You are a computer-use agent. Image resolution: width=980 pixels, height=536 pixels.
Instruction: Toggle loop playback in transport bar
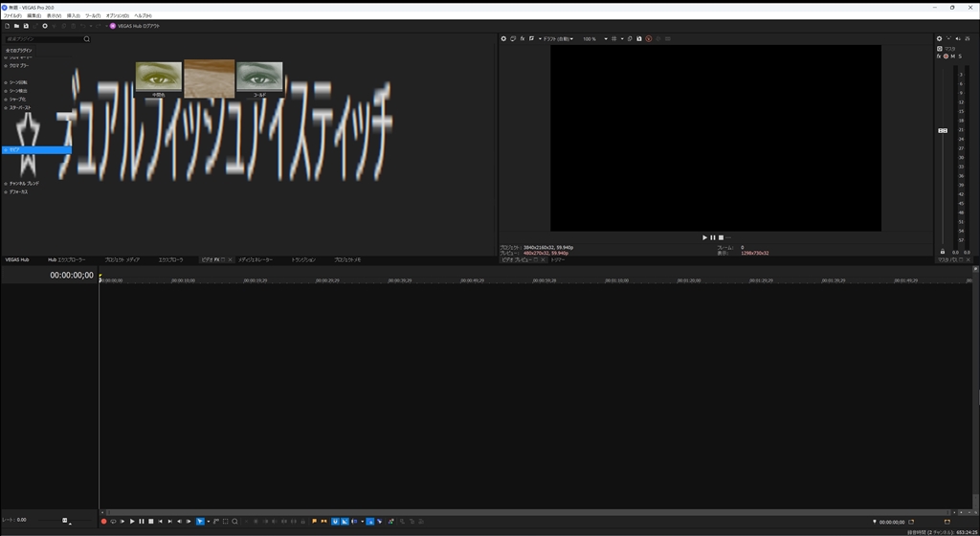(113, 521)
